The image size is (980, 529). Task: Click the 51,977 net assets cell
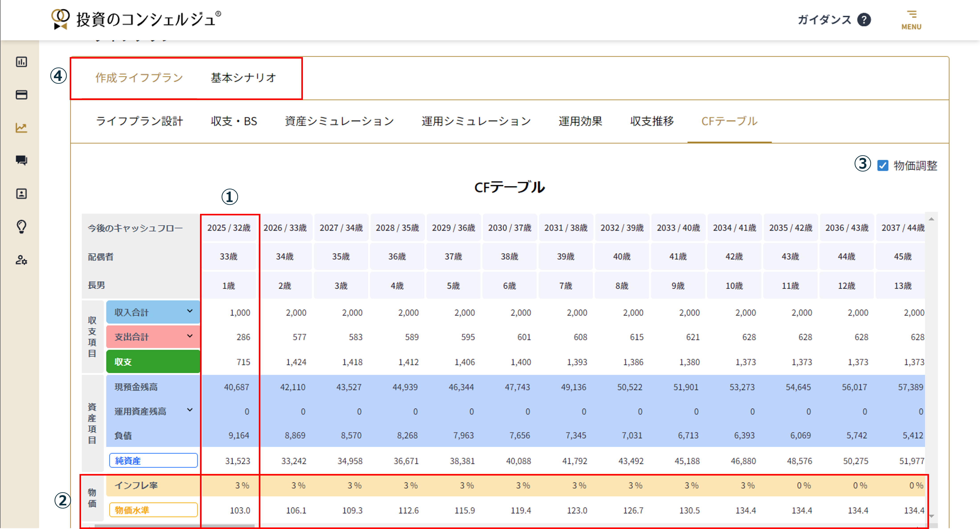coord(912,461)
